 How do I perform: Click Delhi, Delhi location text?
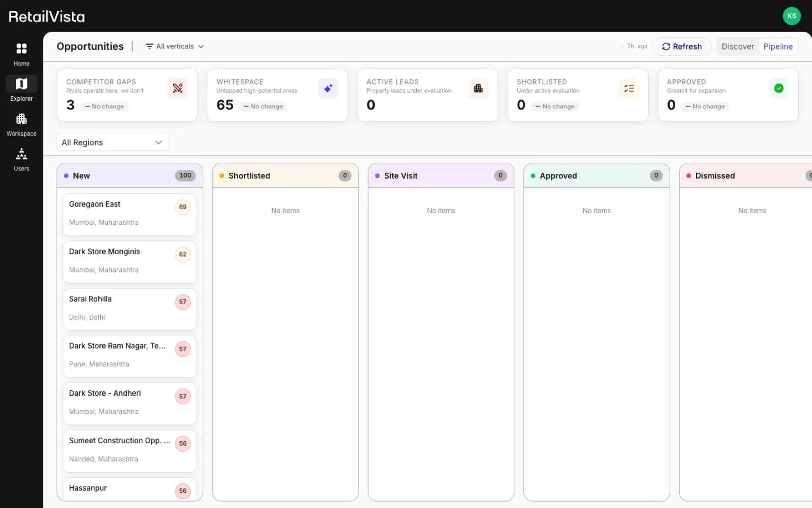tap(87, 317)
